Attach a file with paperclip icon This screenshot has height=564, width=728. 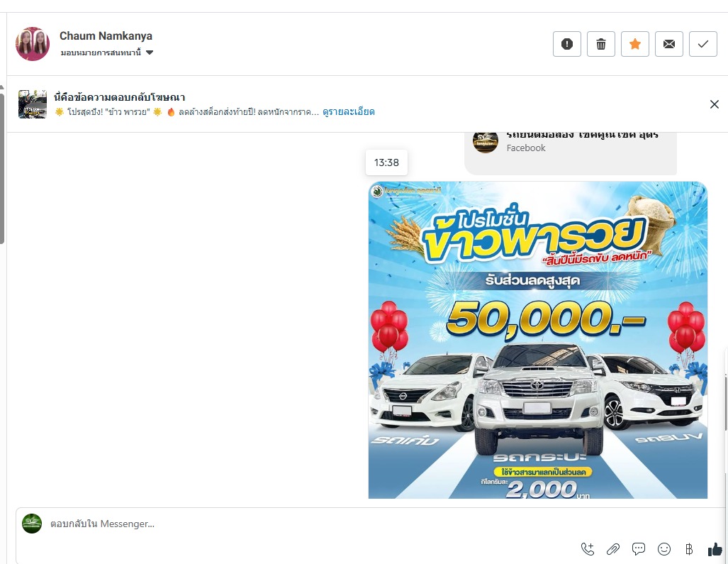613,549
